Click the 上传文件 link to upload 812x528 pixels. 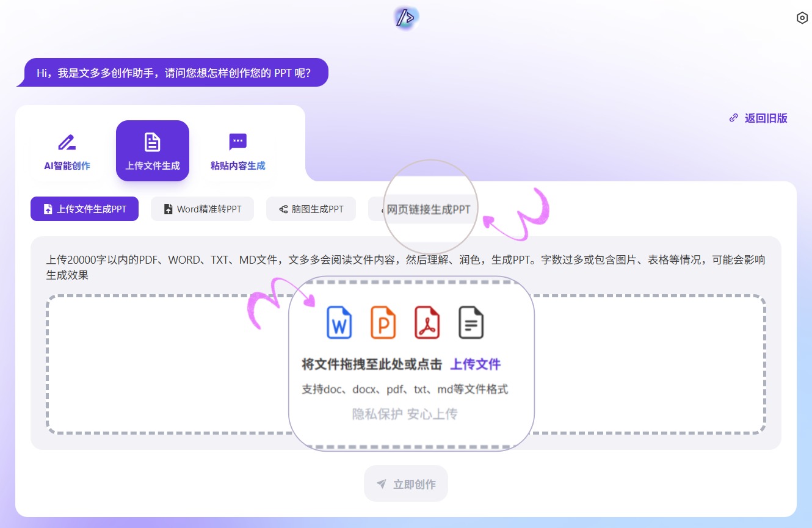[476, 364]
